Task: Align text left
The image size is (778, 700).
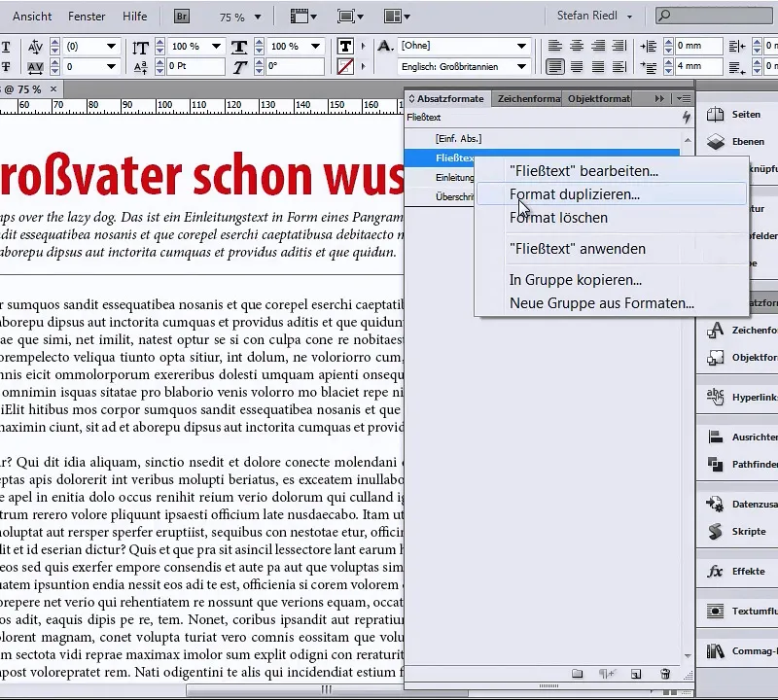Action: [554, 46]
